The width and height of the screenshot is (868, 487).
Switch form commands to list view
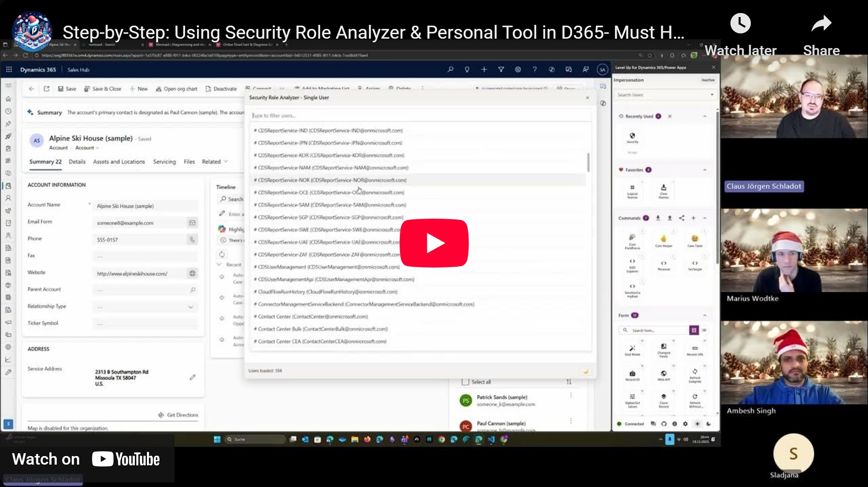[704, 330]
